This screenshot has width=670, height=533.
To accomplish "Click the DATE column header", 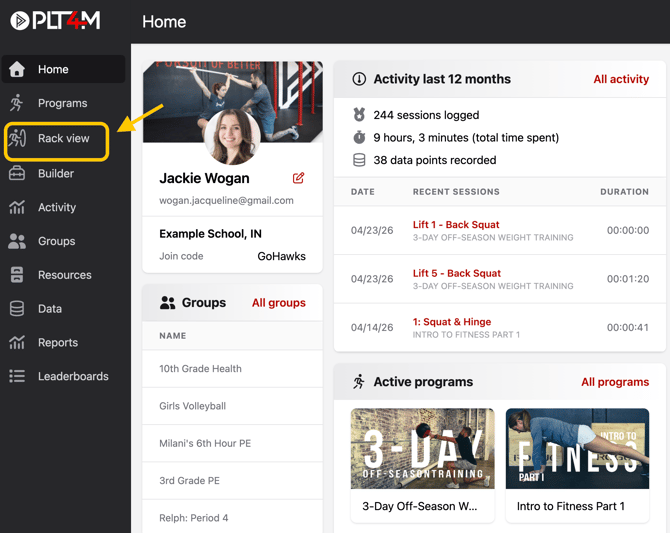I will tap(362, 192).
